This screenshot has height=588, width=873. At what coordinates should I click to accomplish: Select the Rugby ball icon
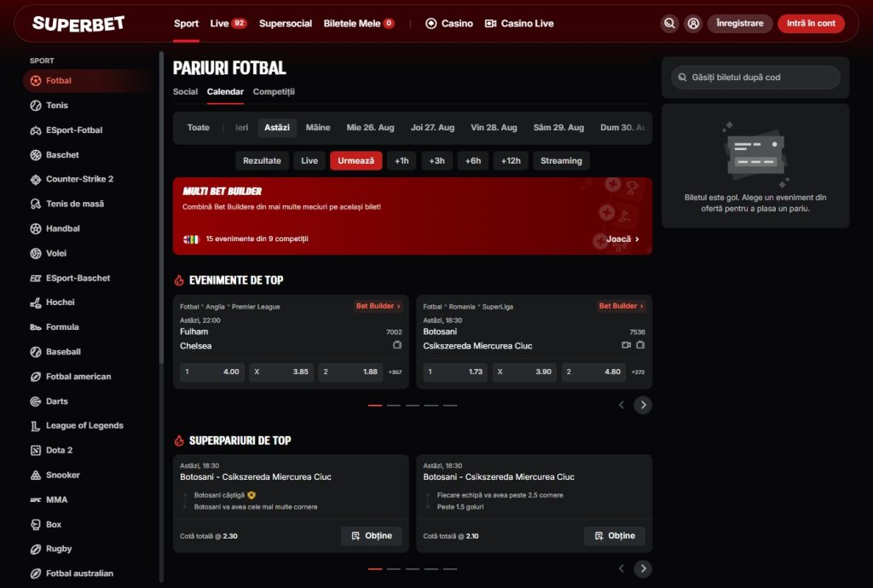pyautogui.click(x=36, y=549)
